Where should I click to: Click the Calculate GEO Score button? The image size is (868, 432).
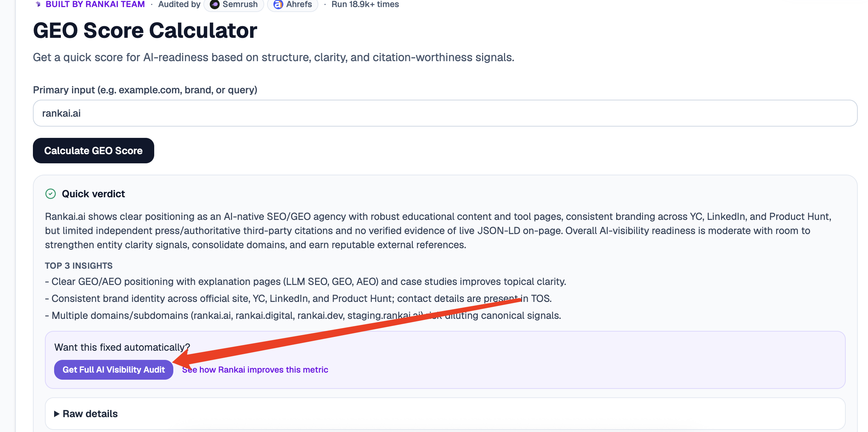tap(93, 151)
